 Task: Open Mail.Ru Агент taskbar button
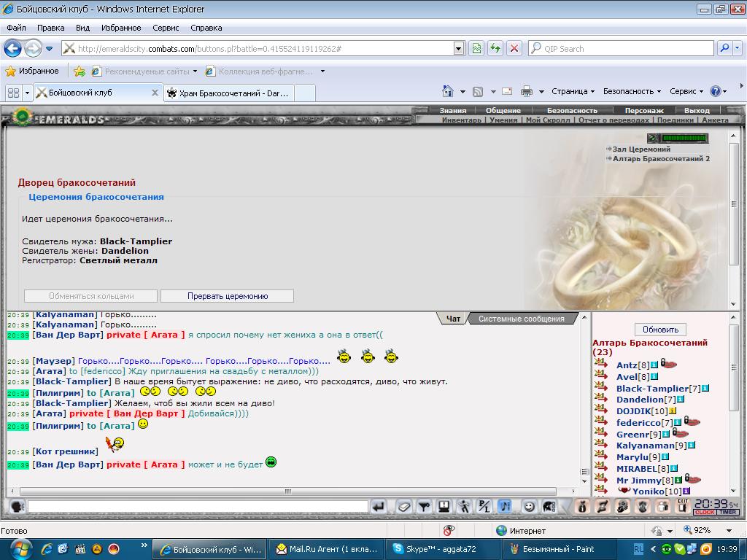click(x=327, y=549)
